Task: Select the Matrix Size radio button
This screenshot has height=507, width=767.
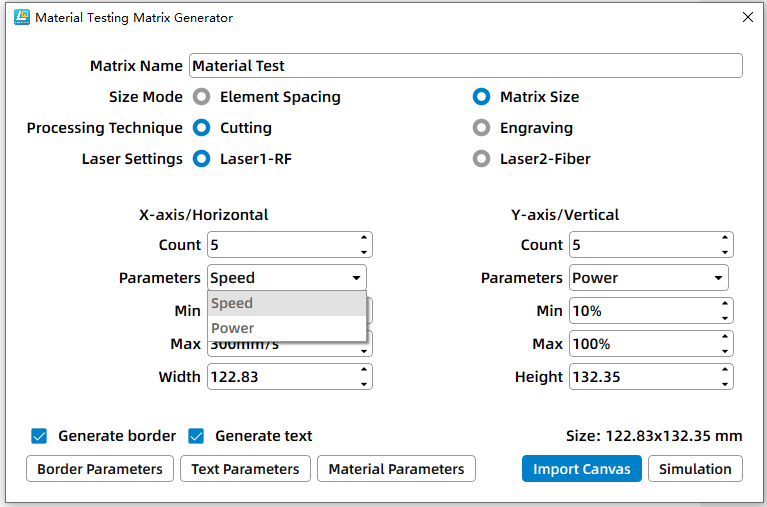Action: (x=482, y=97)
